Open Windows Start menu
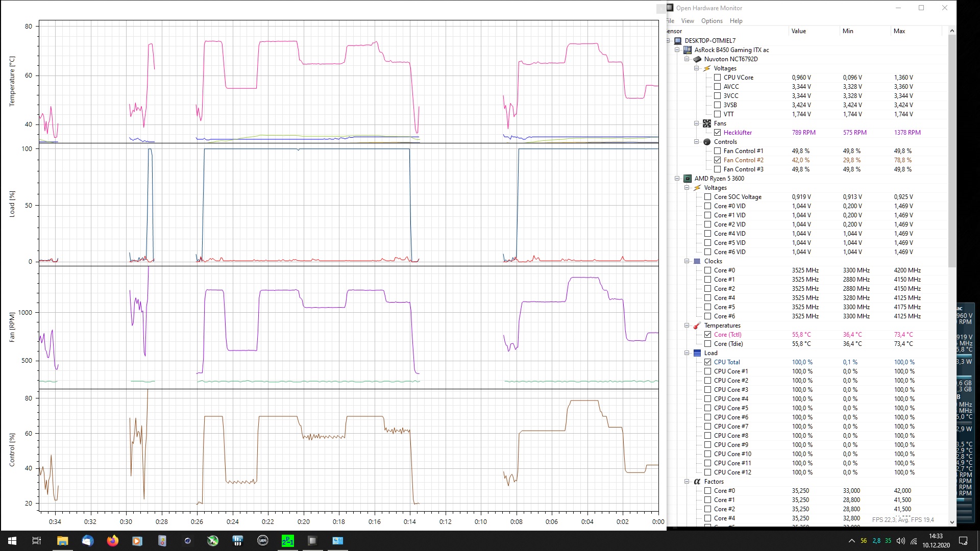The width and height of the screenshot is (980, 551). click(x=12, y=541)
